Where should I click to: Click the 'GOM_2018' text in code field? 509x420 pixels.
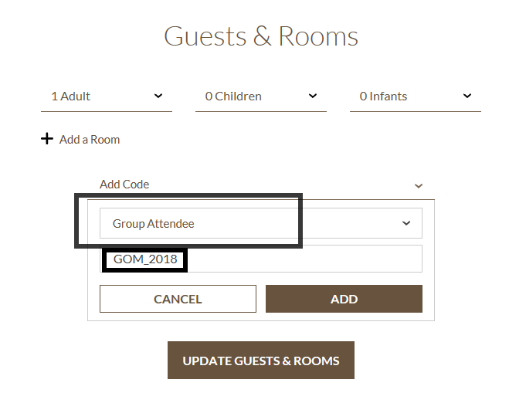[x=145, y=259]
